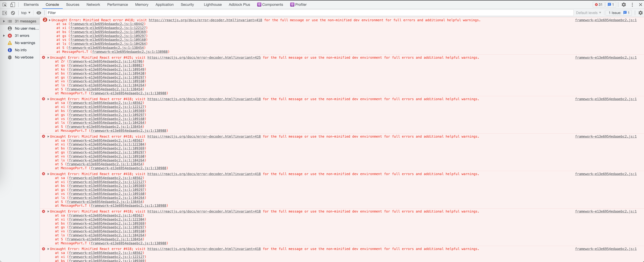Open the 'top' JavaScript context dropdown
The image size is (644, 262).
(26, 13)
